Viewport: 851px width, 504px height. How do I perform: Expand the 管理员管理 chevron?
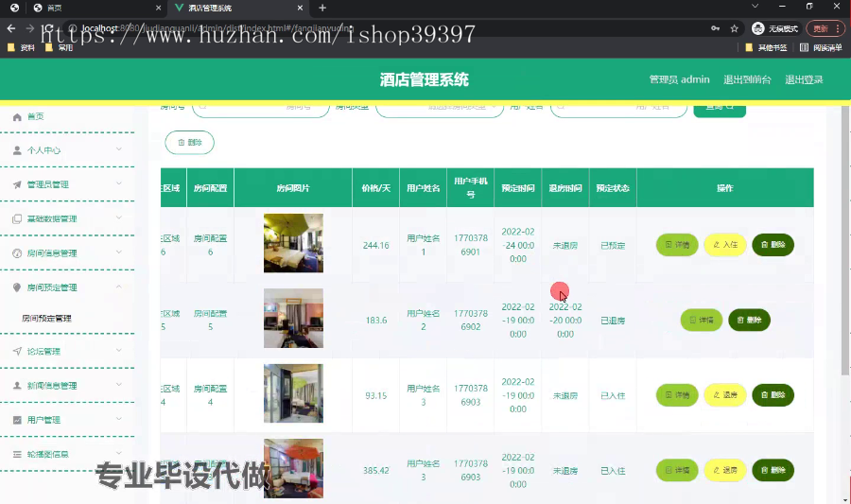[119, 183]
